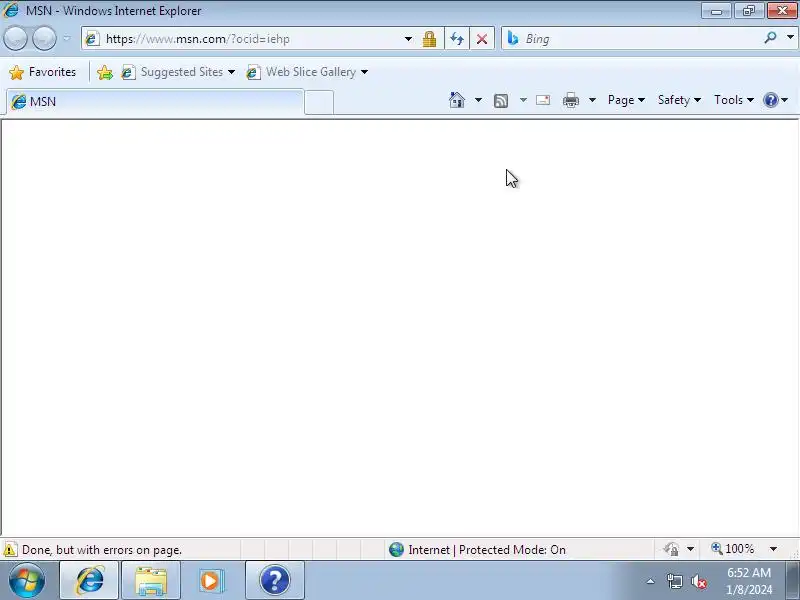Image resolution: width=800 pixels, height=600 pixels.
Task: Open the search provider dropdown
Action: [x=790, y=37]
